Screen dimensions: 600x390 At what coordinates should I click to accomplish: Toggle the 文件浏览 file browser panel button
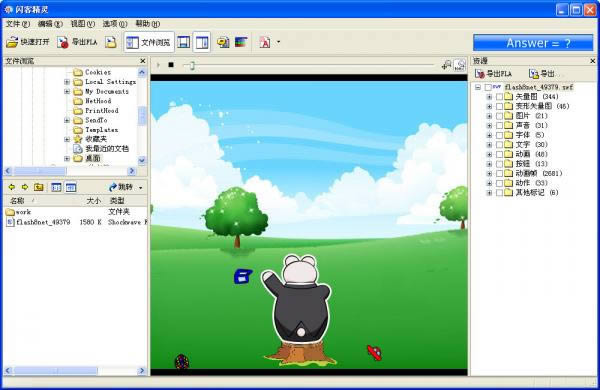148,42
